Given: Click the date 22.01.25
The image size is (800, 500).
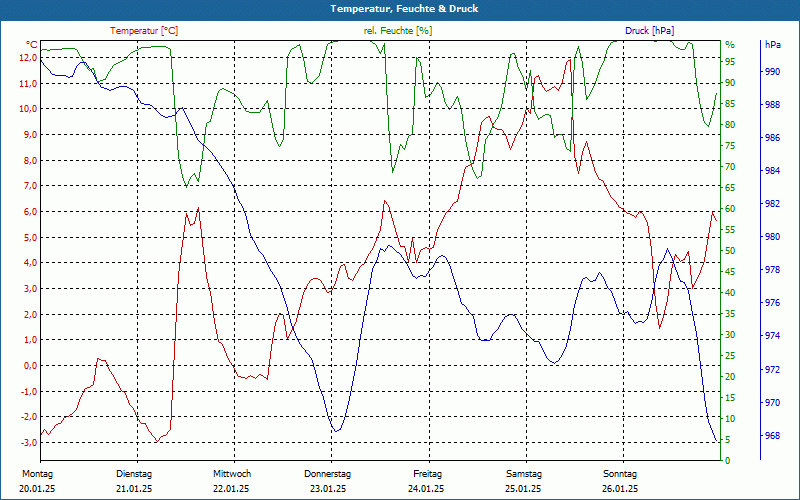Looking at the screenshot, I should point(231,489).
